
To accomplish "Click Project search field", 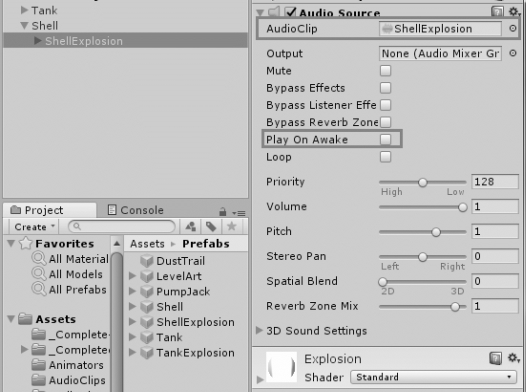I will [x=122, y=226].
